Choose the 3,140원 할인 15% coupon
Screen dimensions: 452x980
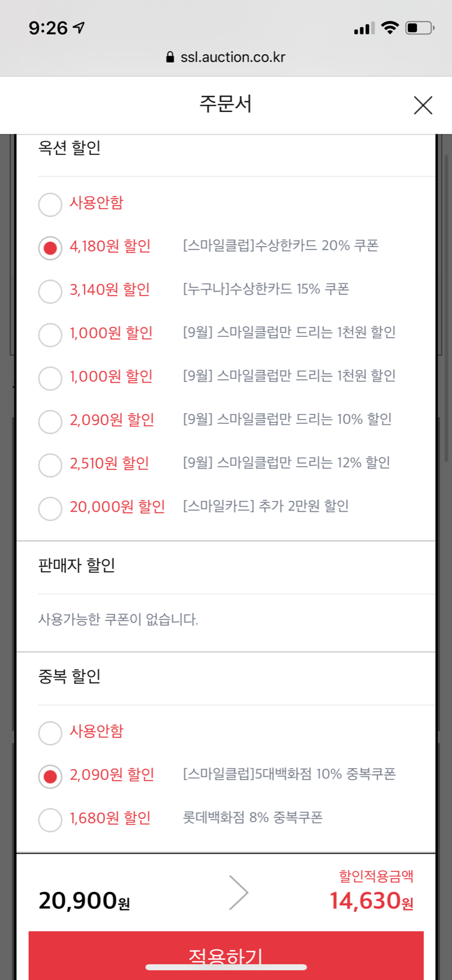tap(50, 291)
